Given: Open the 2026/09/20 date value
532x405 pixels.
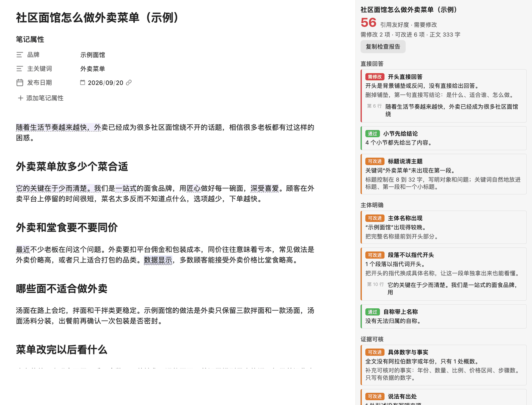Looking at the screenshot, I should pos(105,83).
